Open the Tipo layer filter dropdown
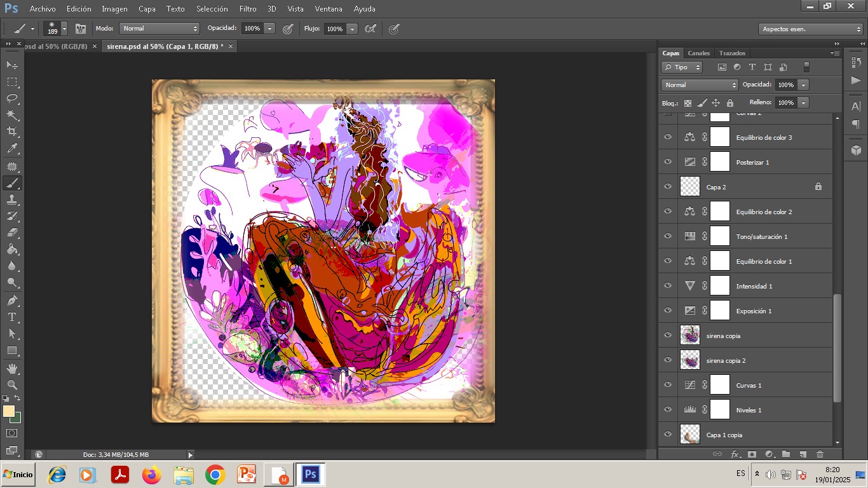The width and height of the screenshot is (868, 488). coord(682,67)
